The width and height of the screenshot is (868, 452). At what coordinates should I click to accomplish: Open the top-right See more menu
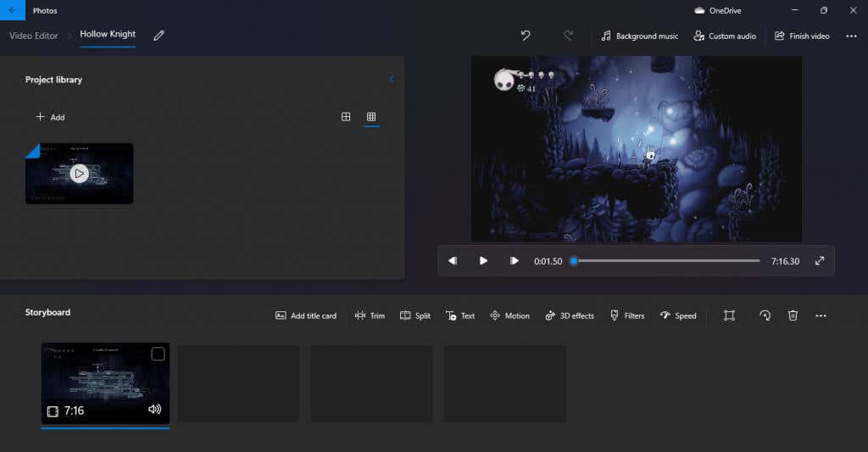[x=851, y=36]
